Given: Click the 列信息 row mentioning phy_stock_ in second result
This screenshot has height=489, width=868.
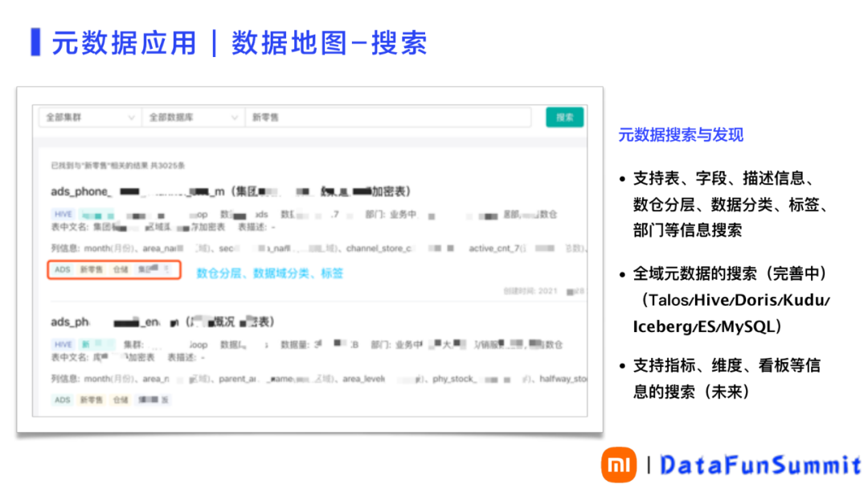Looking at the screenshot, I should point(318,380).
